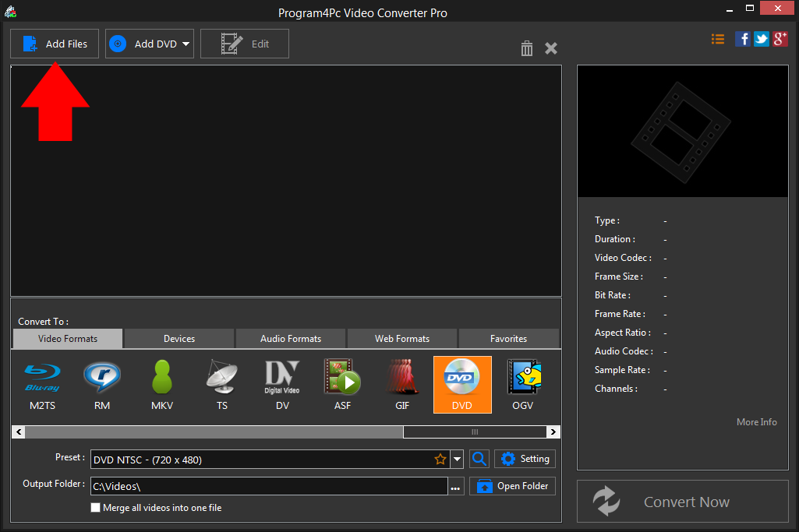Viewport: 799px width, 532px height.
Task: Pick the OGV format icon
Action: (522, 384)
